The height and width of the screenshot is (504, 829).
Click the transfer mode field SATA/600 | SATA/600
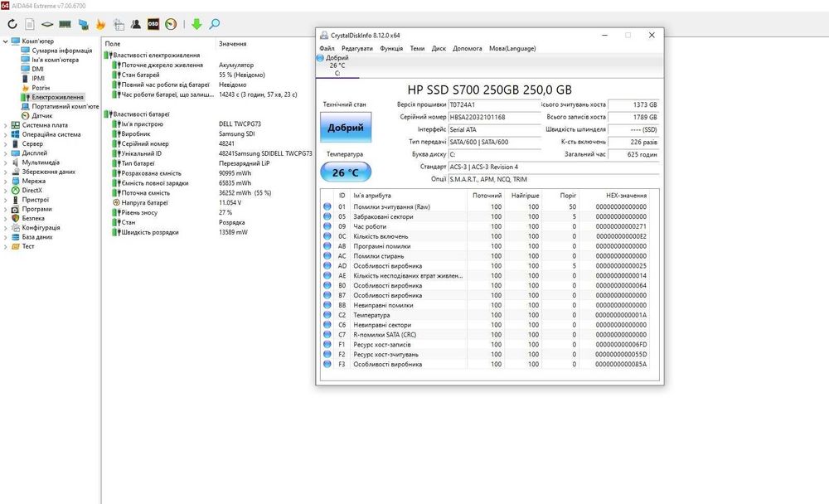tap(494, 142)
